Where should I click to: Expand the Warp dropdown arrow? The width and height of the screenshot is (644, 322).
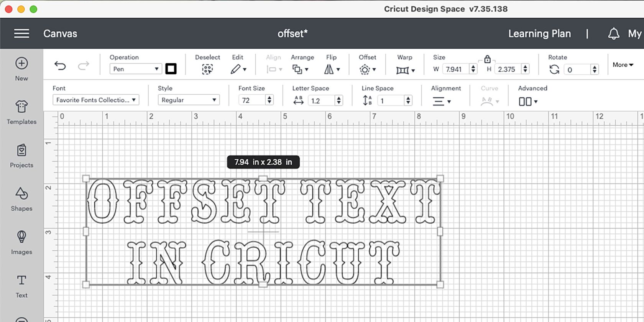click(x=413, y=71)
